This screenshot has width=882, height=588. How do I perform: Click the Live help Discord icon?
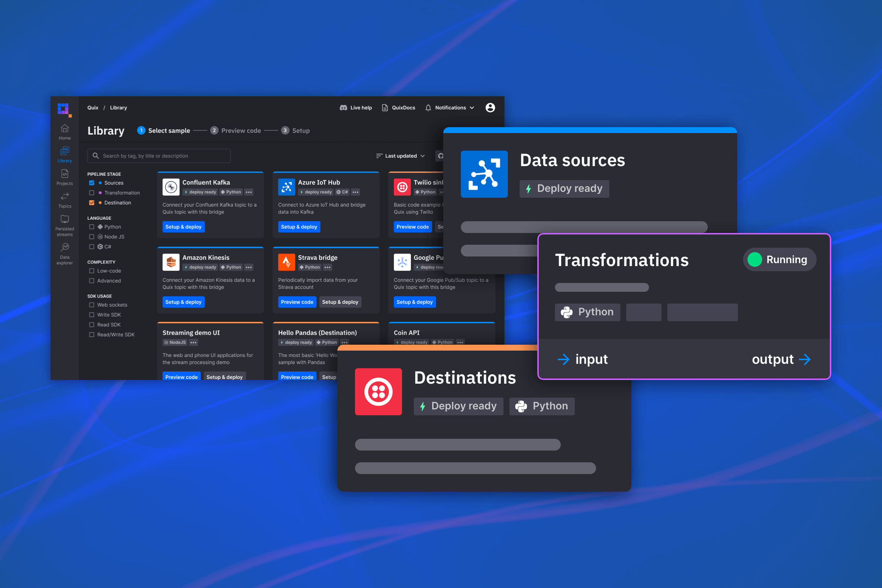(x=343, y=108)
